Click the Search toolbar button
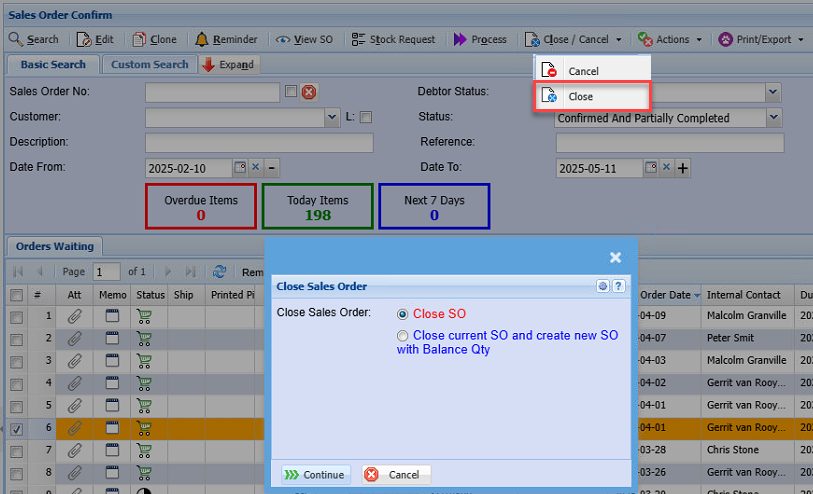Screen dimensions: 813x494 coord(34,39)
